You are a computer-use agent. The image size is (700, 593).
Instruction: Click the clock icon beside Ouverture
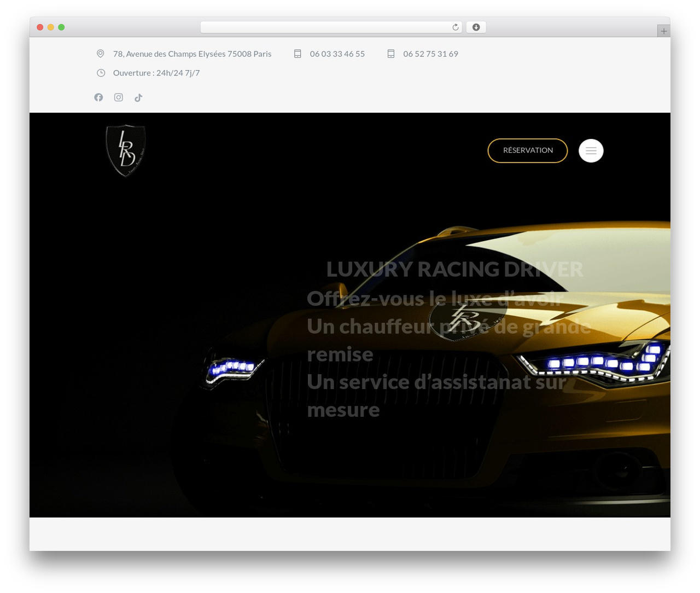point(101,73)
